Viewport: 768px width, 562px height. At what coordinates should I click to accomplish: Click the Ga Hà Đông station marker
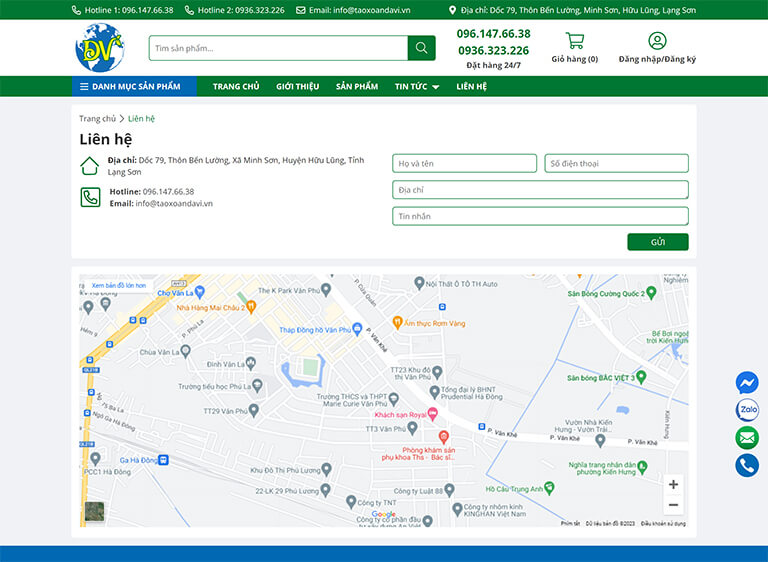pyautogui.click(x=164, y=460)
